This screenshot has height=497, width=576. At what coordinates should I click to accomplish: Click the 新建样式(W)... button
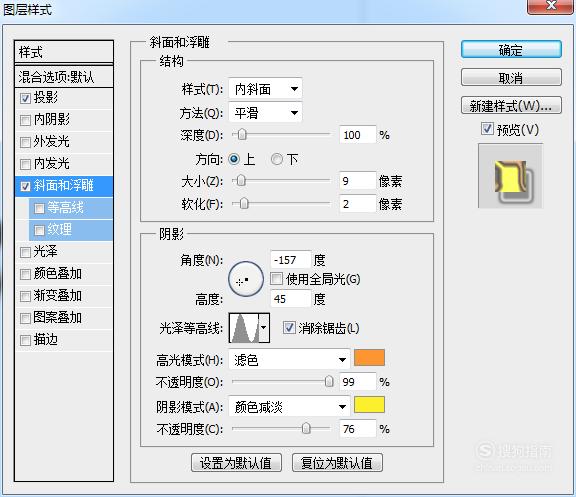coord(511,106)
